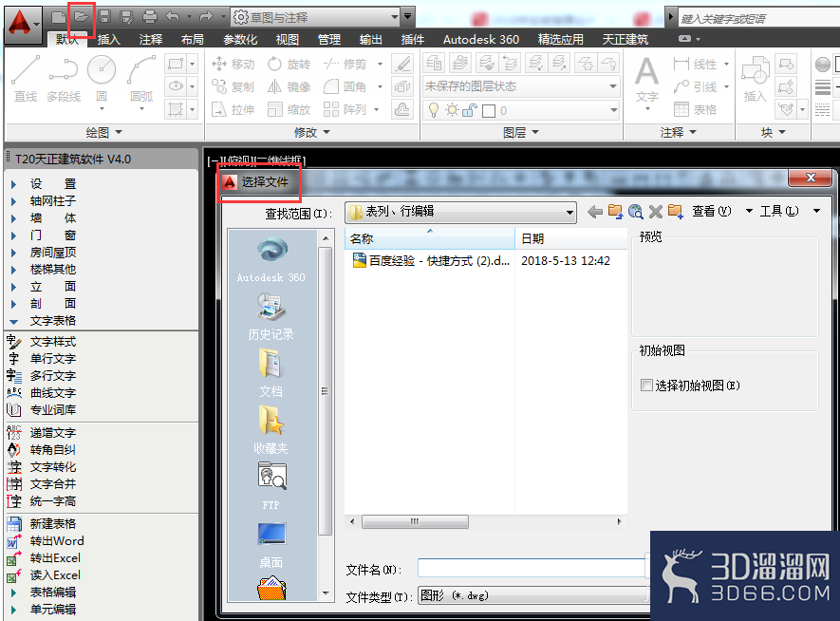The width and height of the screenshot is (840, 621).
Task: Switch to the Autodesk 360 ribbon tab
Action: coord(481,40)
